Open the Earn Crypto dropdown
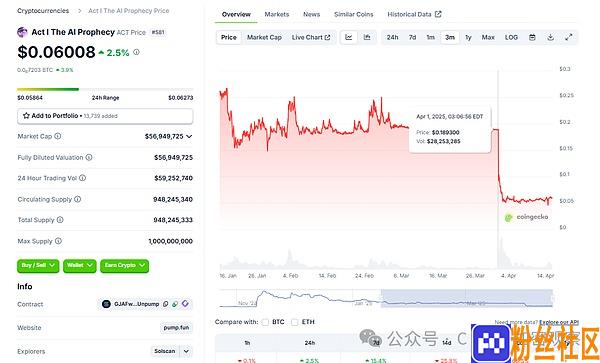 [124, 265]
